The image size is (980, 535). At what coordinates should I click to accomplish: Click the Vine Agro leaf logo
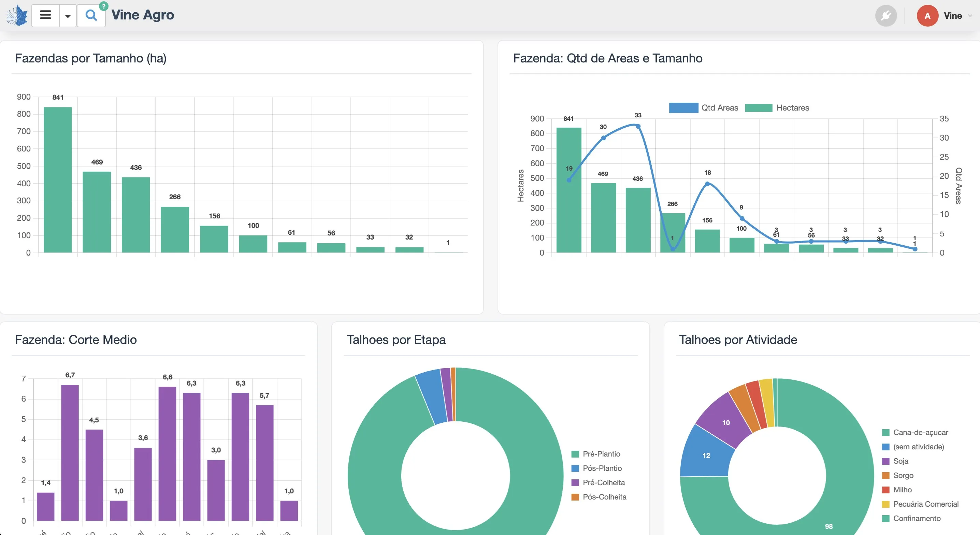coord(17,16)
